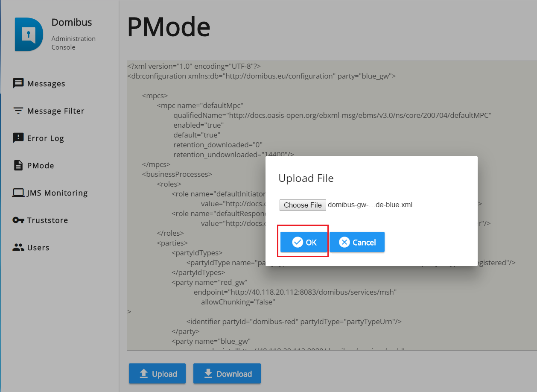
Task: Navigate to the JMS Monitoring section
Action: tap(57, 193)
